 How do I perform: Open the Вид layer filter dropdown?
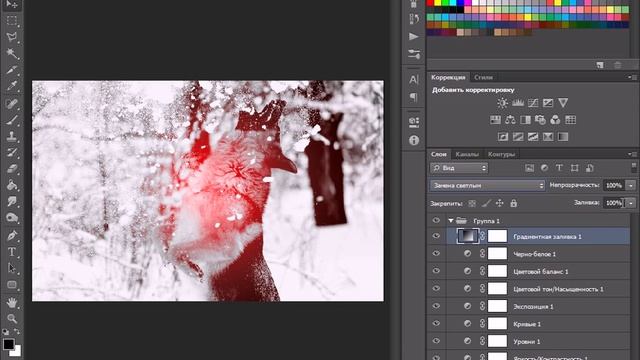click(459, 168)
